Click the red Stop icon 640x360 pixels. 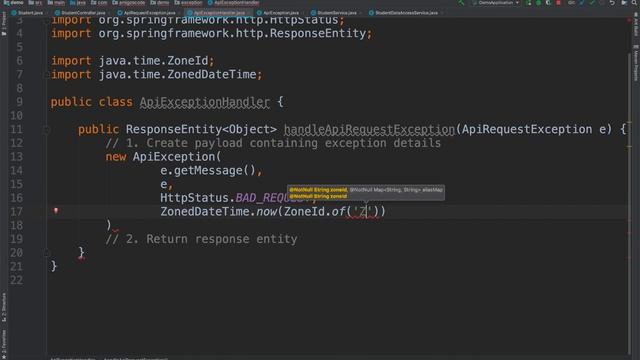(558, 3)
